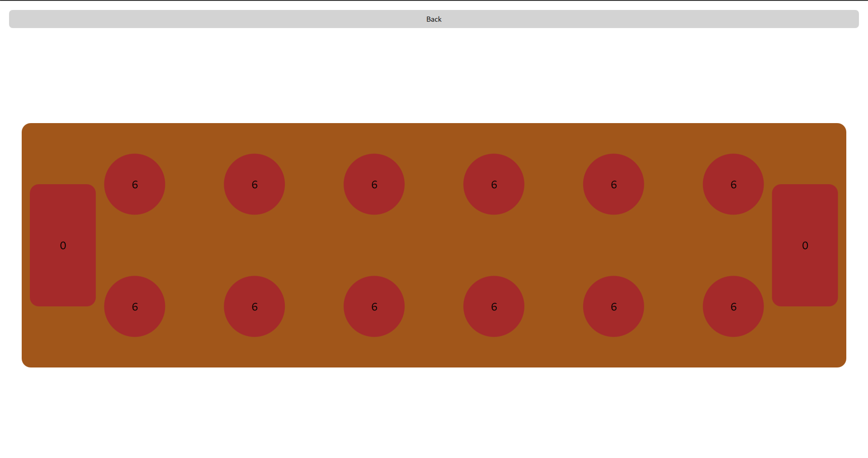Select the second pit in the top row

pos(255,184)
